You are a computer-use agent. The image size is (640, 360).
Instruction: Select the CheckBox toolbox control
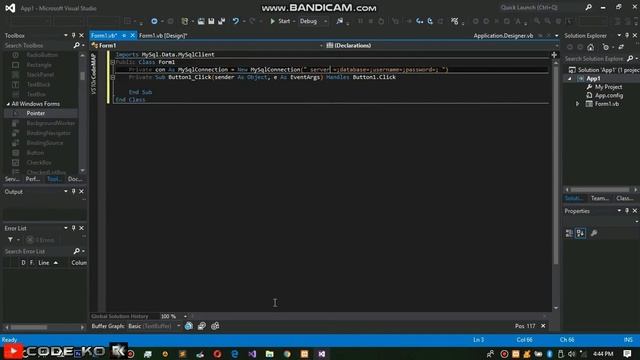click(x=40, y=162)
